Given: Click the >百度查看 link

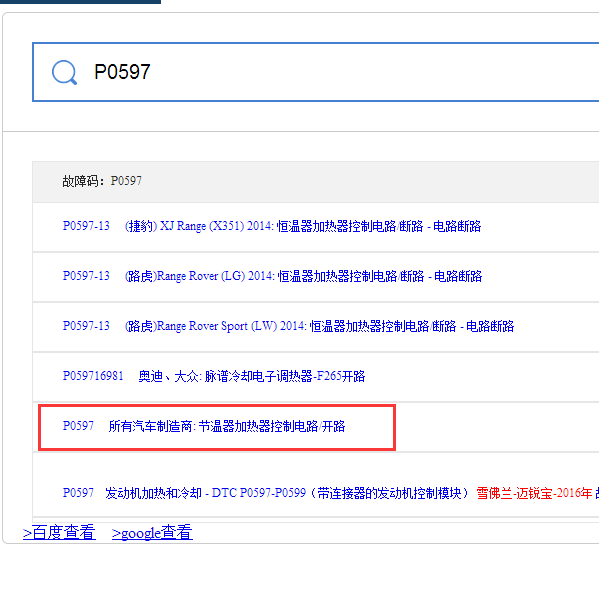Looking at the screenshot, I should (x=59, y=532).
